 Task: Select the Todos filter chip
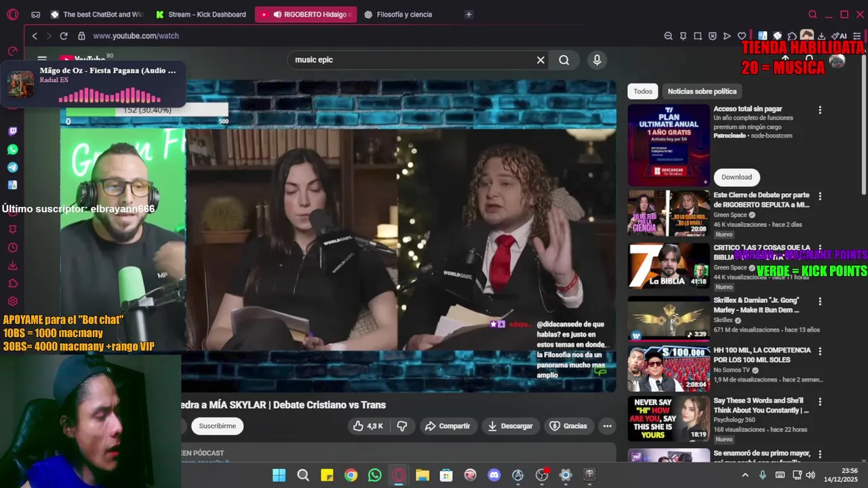tap(643, 91)
